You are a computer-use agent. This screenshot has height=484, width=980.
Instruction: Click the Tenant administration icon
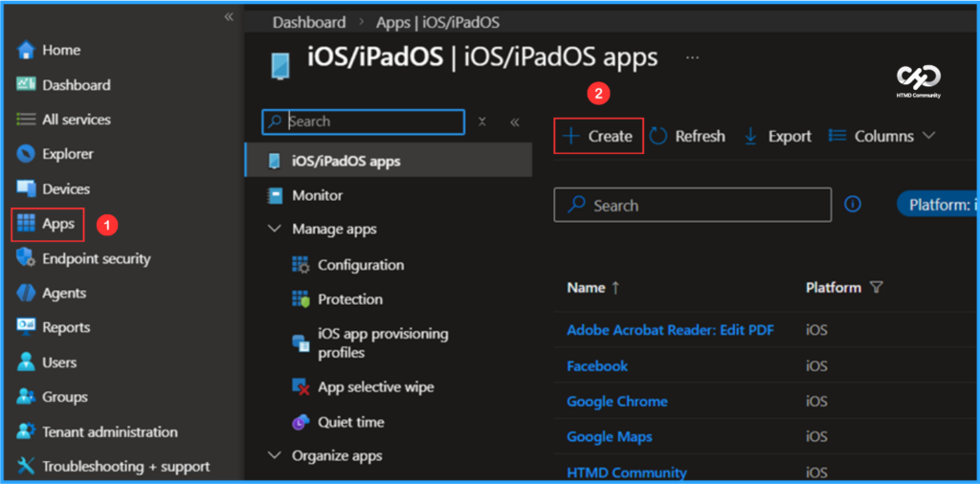tap(26, 431)
